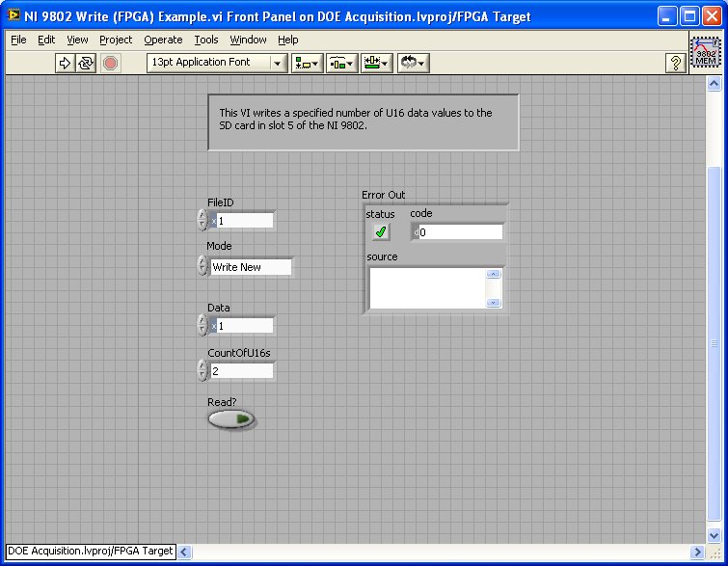This screenshot has width=728, height=566.
Task: Open the Resize Objects toolbar menu
Action: tap(377, 63)
